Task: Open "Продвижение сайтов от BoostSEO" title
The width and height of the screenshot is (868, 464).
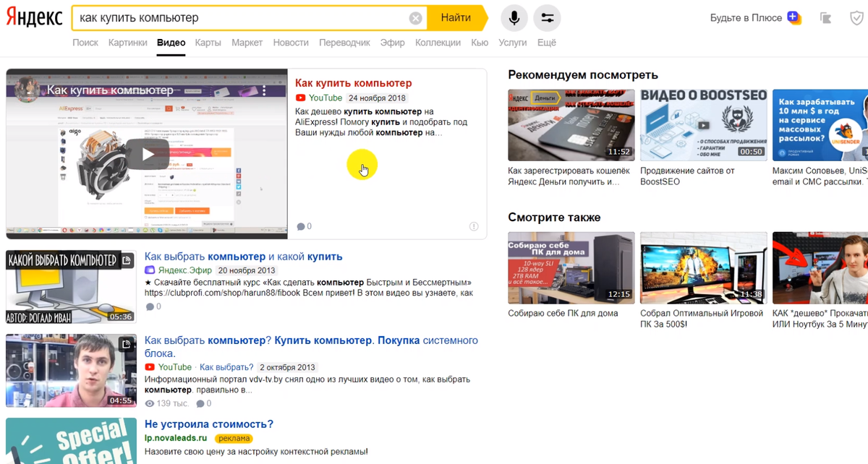Action: tap(687, 176)
